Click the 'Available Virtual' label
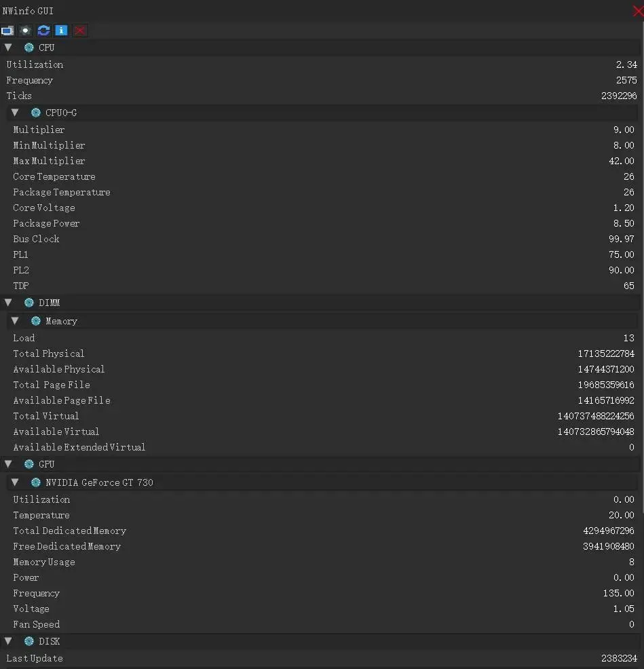Screen dimensions: 644x669 coord(56,432)
